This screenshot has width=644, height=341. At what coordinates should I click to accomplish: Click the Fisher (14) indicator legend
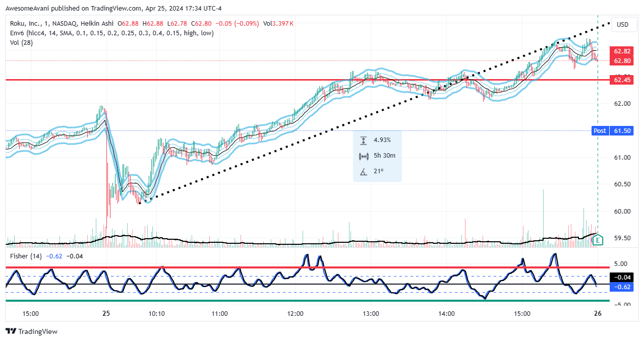point(26,256)
